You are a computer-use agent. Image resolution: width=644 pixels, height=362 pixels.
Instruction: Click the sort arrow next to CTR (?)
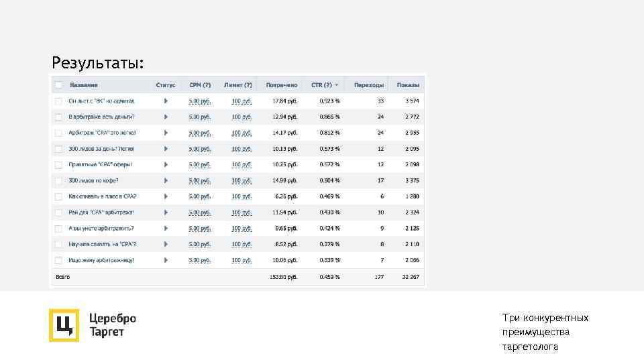point(337,85)
